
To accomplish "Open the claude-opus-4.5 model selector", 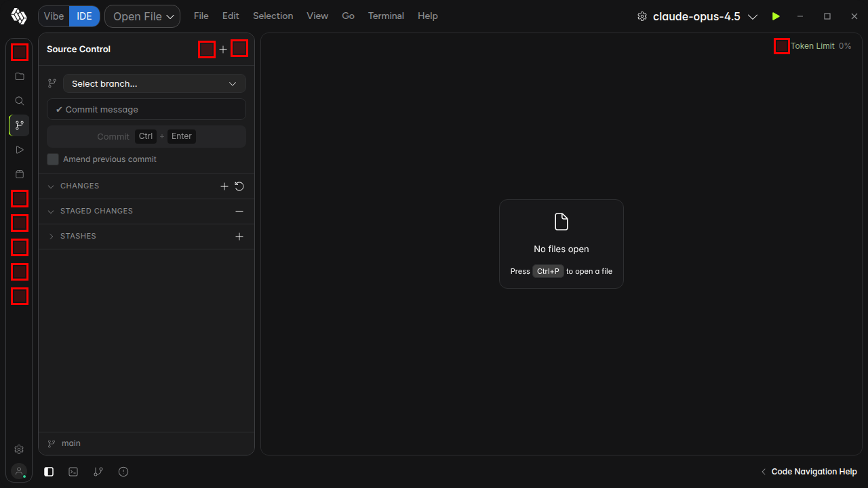I will pos(705,16).
